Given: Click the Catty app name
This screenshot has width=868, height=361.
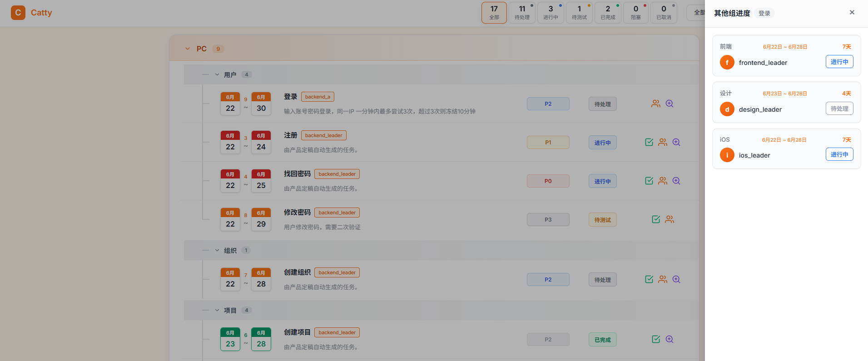Looking at the screenshot, I should tap(41, 13).
